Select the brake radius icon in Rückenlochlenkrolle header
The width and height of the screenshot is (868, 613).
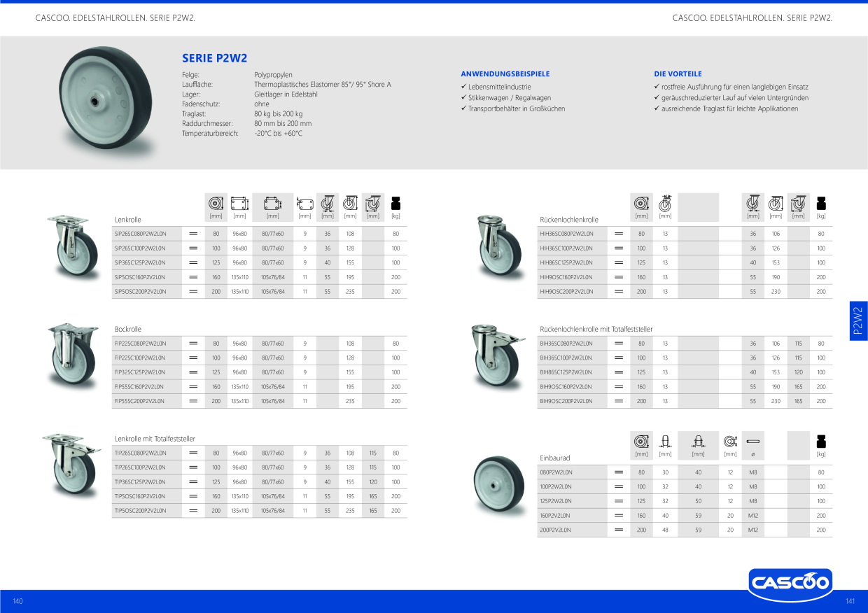pyautogui.click(x=799, y=203)
